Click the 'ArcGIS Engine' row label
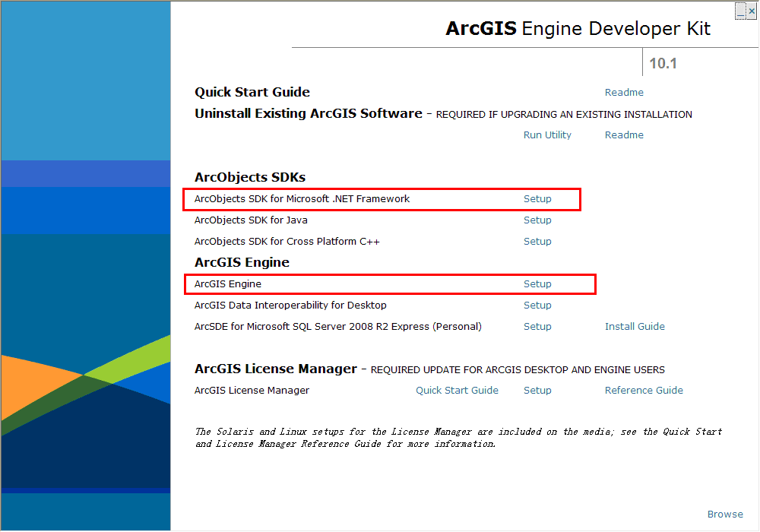The image size is (760, 532). [x=228, y=284]
